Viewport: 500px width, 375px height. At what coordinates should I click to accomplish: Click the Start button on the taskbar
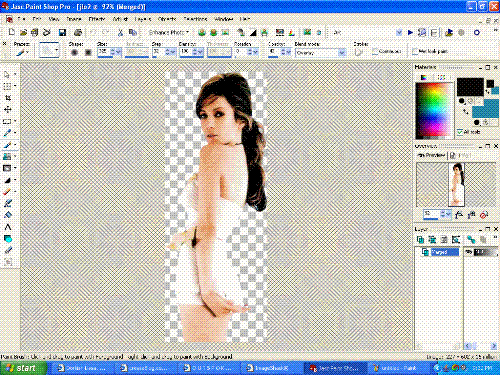click(23, 368)
